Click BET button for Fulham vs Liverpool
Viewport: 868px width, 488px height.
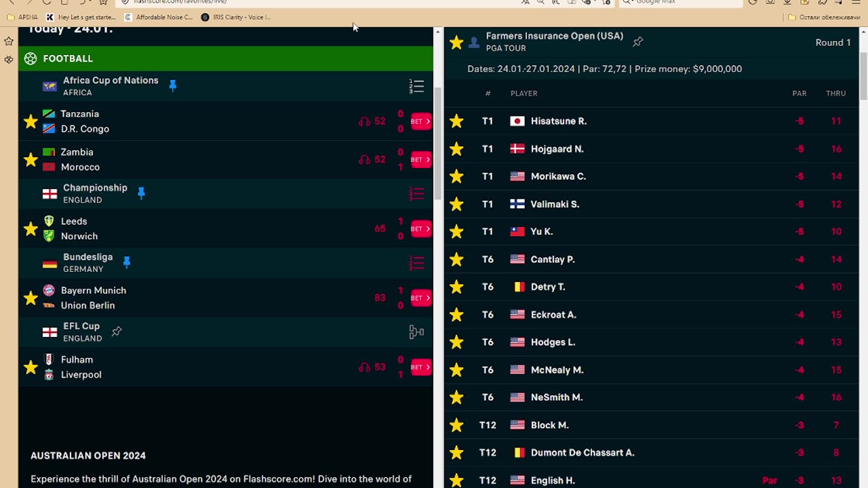420,367
